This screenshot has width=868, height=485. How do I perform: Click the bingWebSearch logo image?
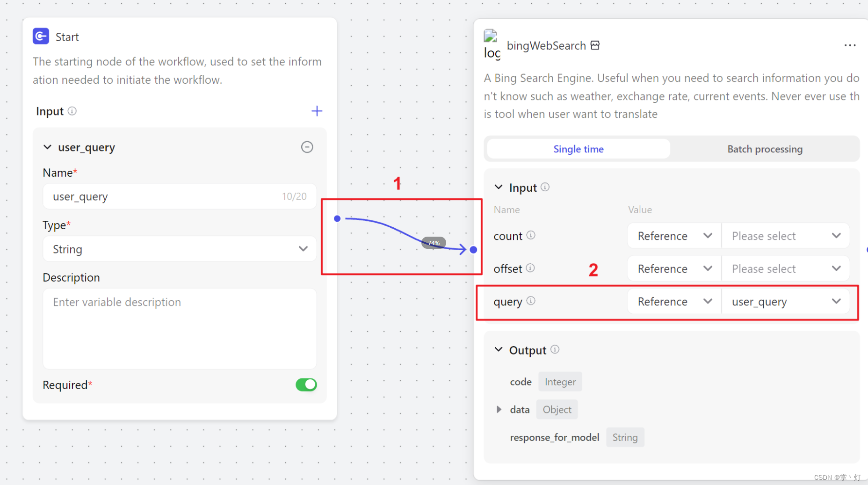click(x=492, y=44)
